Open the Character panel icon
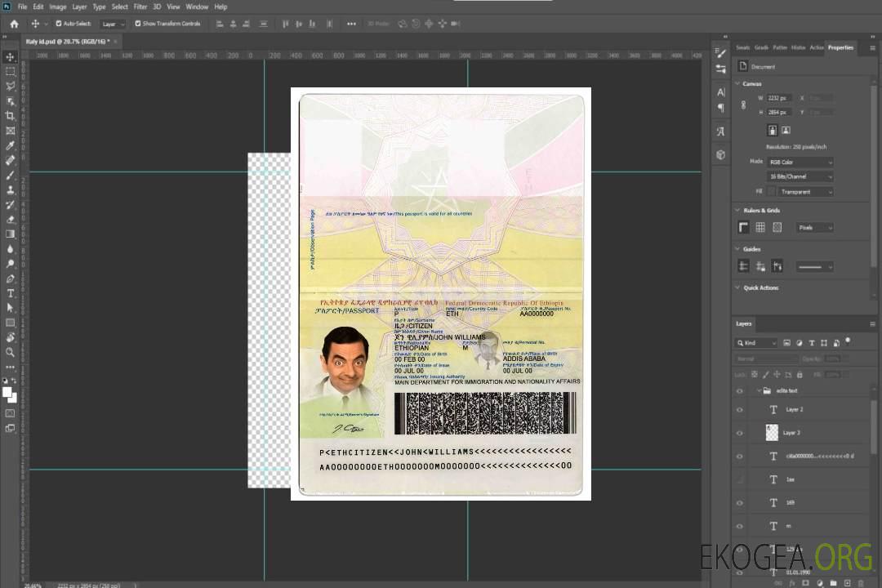This screenshot has height=588, width=882. (x=721, y=92)
